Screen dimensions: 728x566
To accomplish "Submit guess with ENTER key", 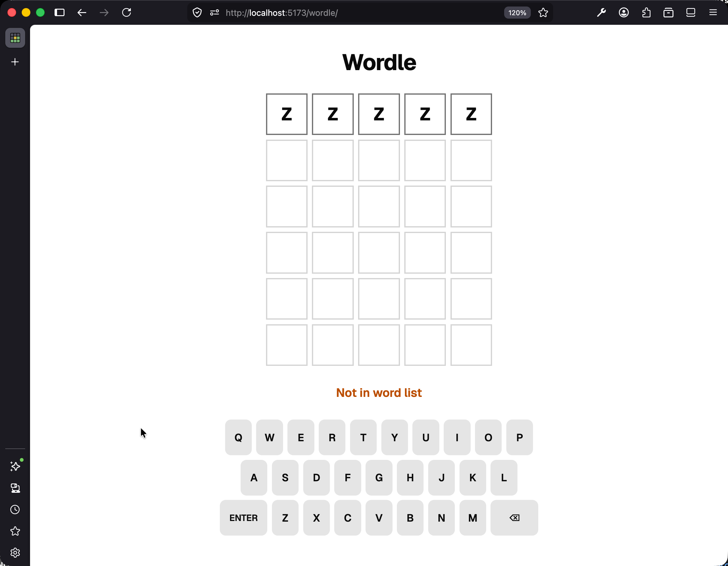I will point(243,518).
